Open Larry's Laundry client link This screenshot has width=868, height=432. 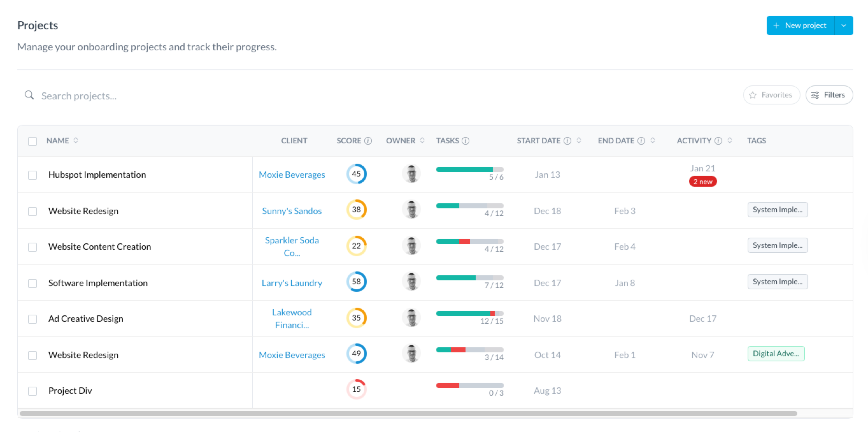292,283
